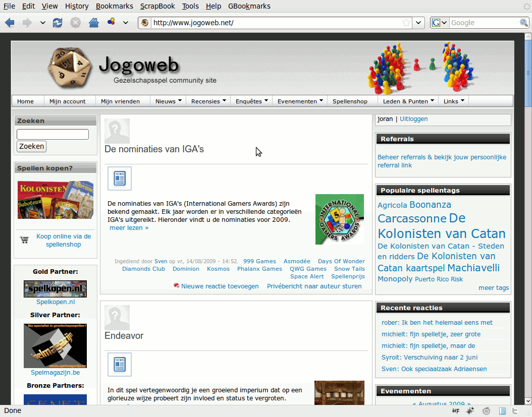Click the news icon under Endeavor

coord(120,365)
